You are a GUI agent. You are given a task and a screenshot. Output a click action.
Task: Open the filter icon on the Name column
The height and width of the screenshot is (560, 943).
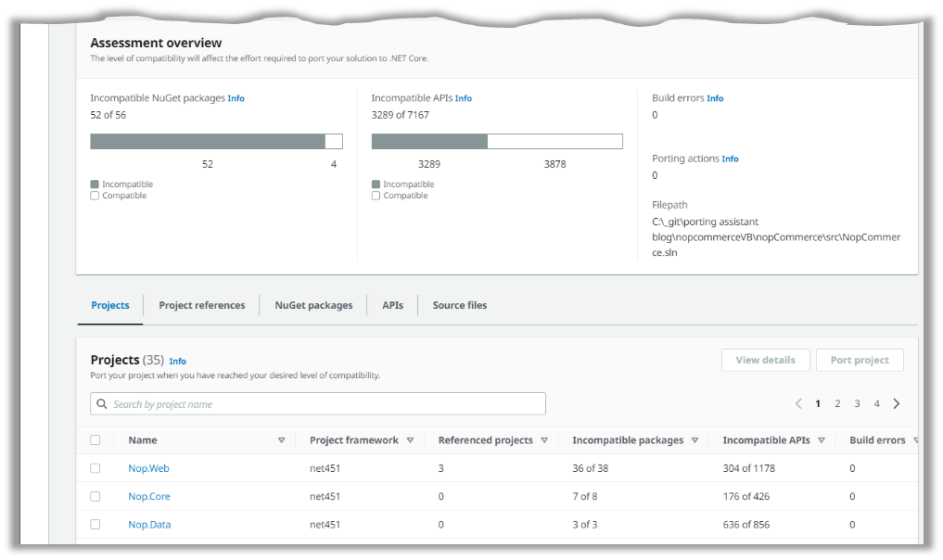click(x=282, y=439)
